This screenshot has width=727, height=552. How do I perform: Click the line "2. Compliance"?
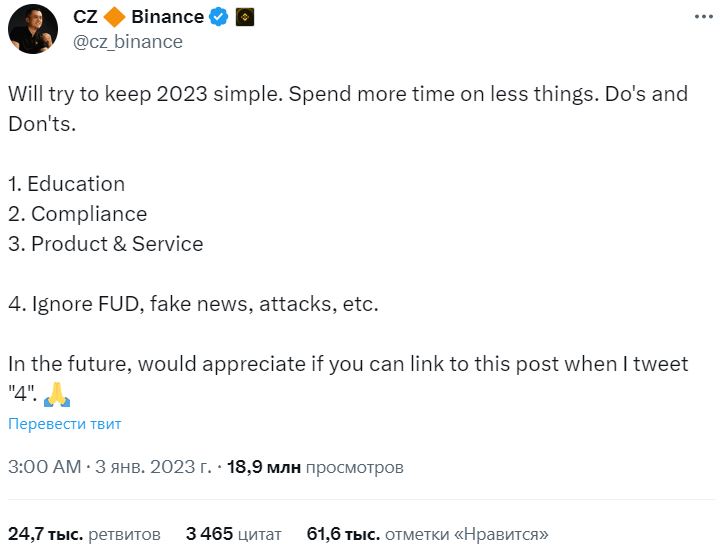point(77,214)
